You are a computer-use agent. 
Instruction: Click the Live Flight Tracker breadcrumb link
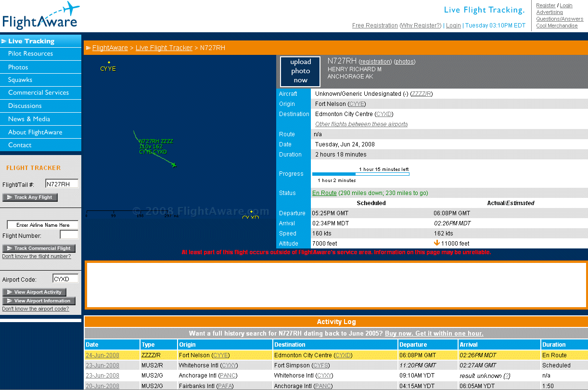pos(164,48)
